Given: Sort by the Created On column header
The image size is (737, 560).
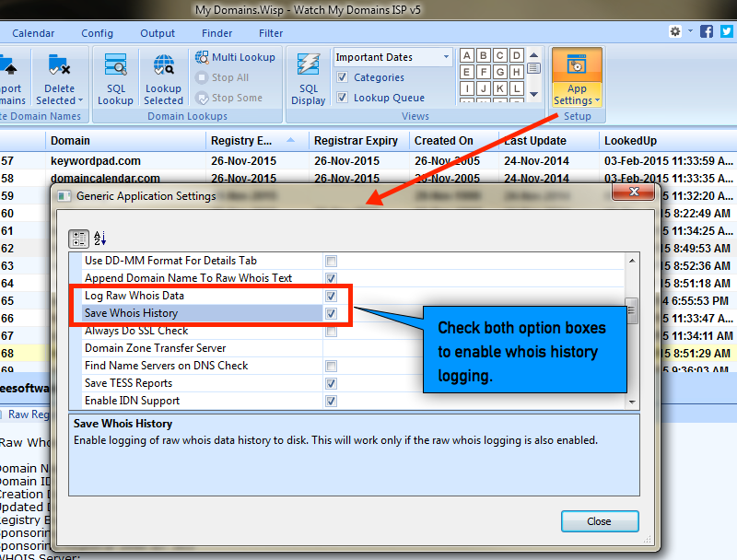Looking at the screenshot, I should [454, 141].
